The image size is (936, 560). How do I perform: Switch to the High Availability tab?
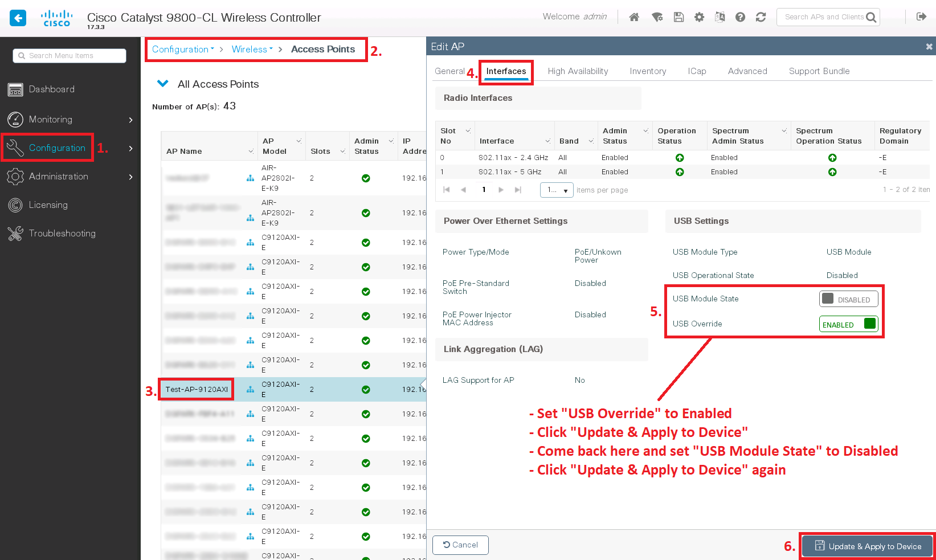click(578, 71)
